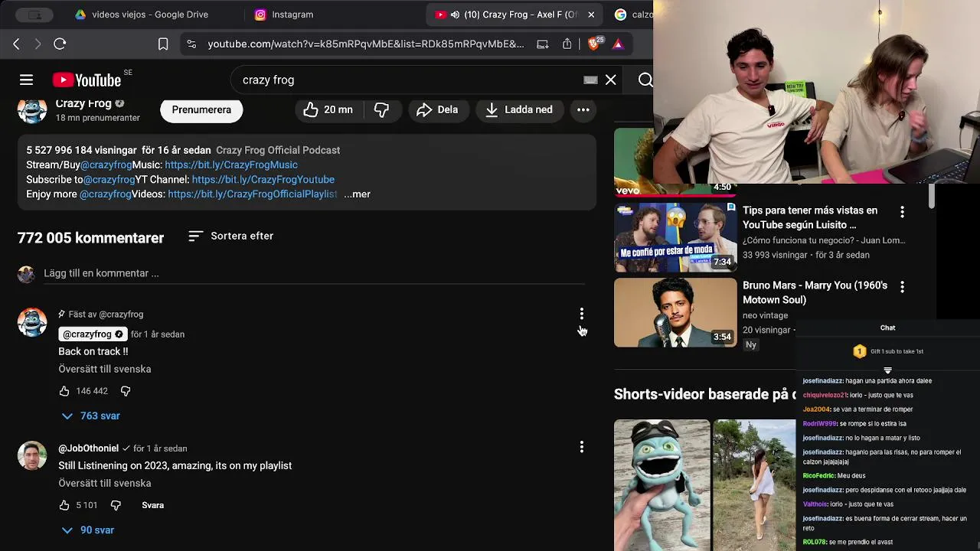This screenshot has height=551, width=980.
Task: Open Crazy Frog Official Podcast link
Action: pos(278,150)
